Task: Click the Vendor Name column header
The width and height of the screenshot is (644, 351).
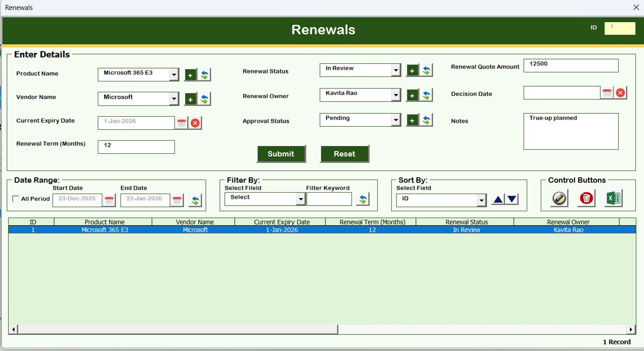Action: point(195,222)
